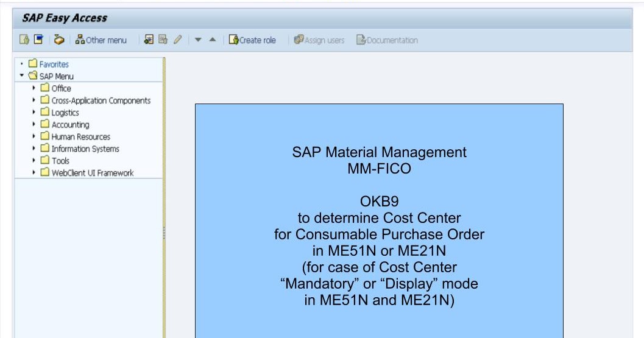Select Cross-Application Components tree label

point(101,100)
